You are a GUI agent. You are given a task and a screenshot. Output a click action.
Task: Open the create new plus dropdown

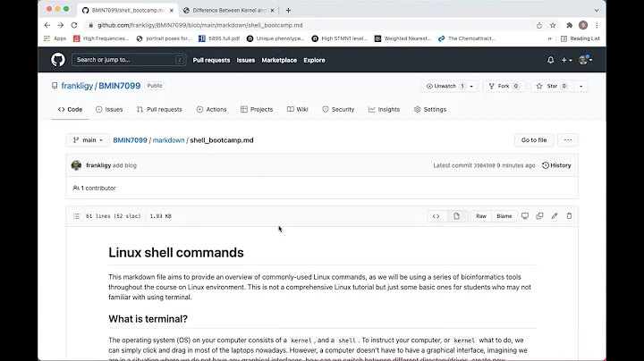567,60
